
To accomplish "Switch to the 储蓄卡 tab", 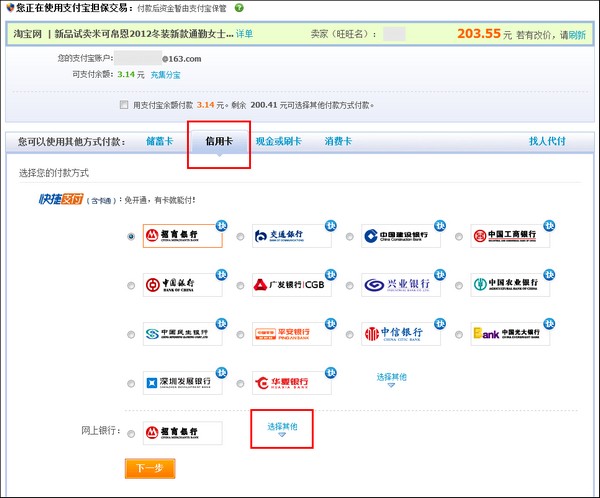I will click(160, 142).
